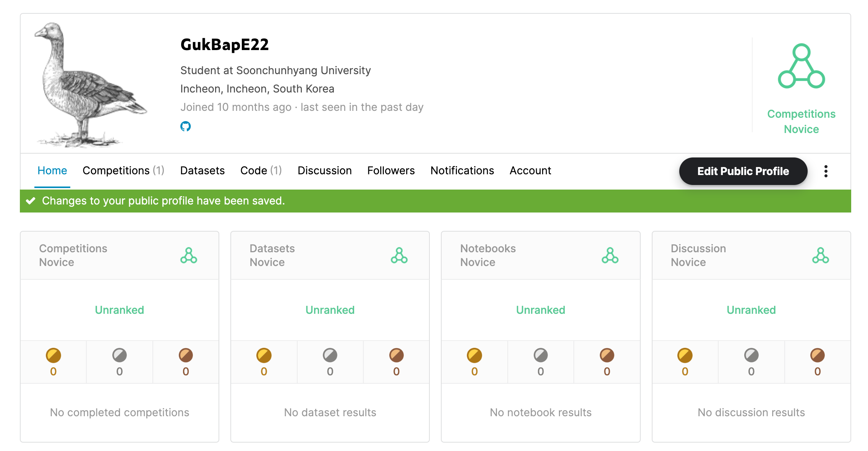This screenshot has height=451, width=868.
Task: Click the Discussion Novice card title
Action: [698, 255]
